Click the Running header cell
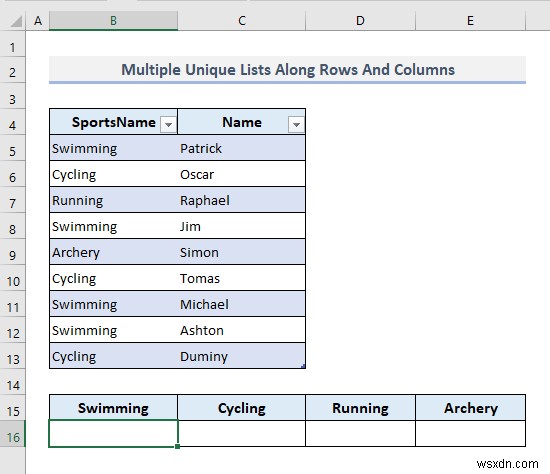550x474 pixels. pyautogui.click(x=360, y=408)
